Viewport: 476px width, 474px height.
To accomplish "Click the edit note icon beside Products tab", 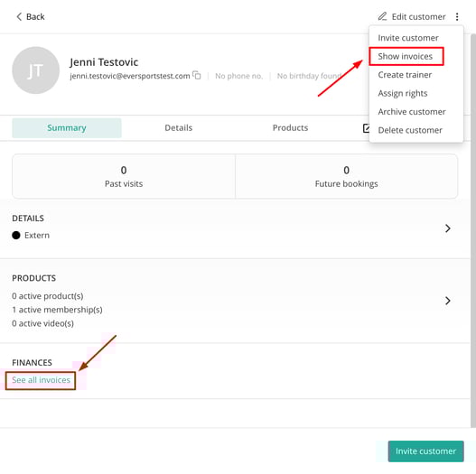I will (366, 128).
